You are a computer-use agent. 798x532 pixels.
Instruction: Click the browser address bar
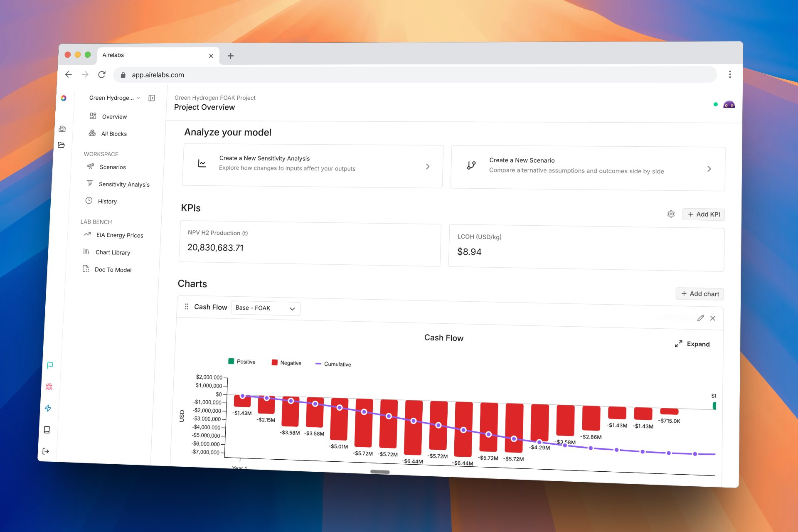click(415, 75)
